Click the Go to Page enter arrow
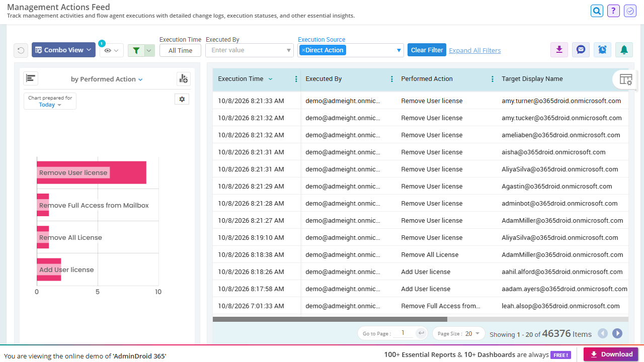This screenshot has width=644, height=362. pyautogui.click(x=422, y=333)
